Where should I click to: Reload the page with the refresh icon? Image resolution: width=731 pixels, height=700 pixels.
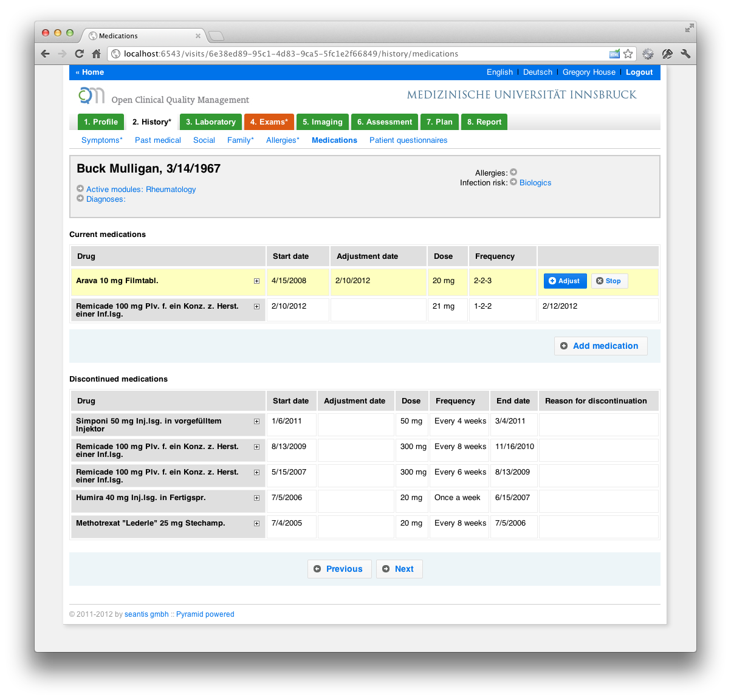point(79,53)
